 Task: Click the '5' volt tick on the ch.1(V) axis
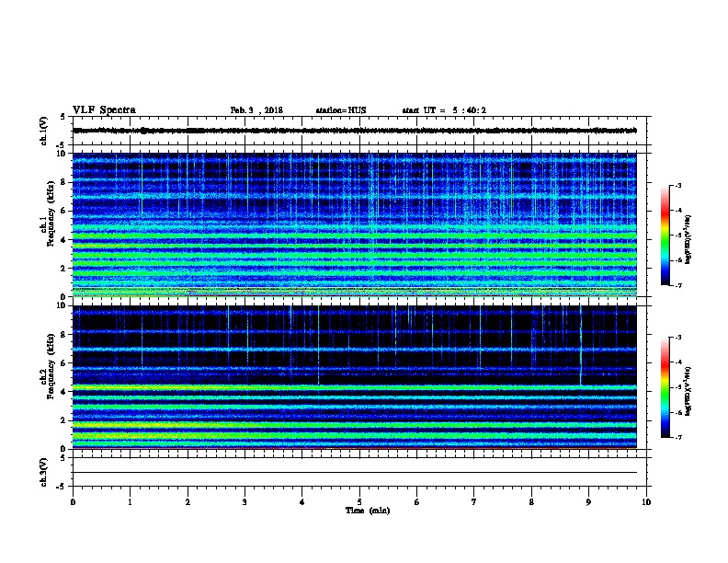coord(63,117)
